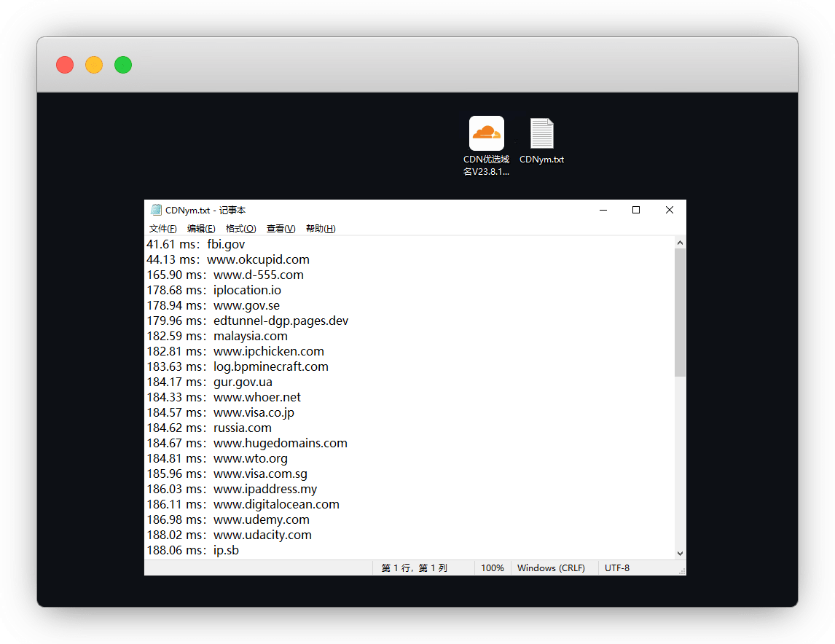
Task: Click the scrollbar down arrow
Action: (x=680, y=554)
